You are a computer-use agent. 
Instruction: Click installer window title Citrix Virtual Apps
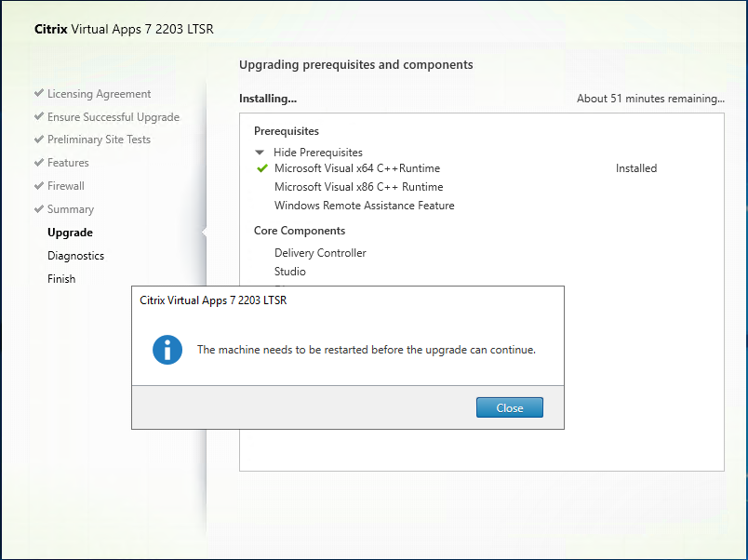tap(124, 30)
